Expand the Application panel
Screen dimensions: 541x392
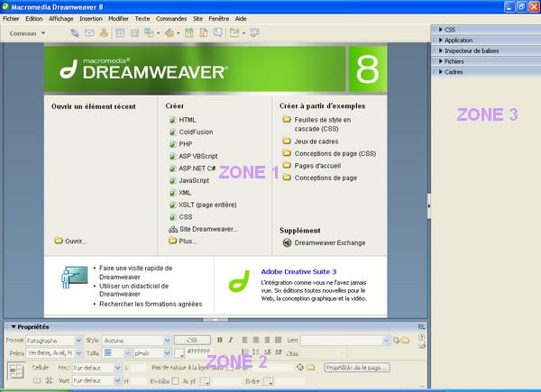[x=441, y=40]
